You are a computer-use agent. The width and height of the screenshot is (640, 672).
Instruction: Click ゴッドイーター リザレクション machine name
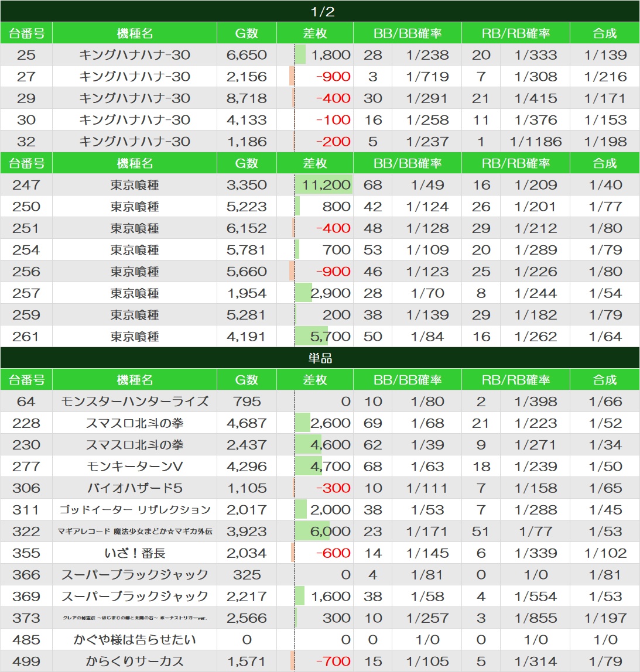point(135,510)
